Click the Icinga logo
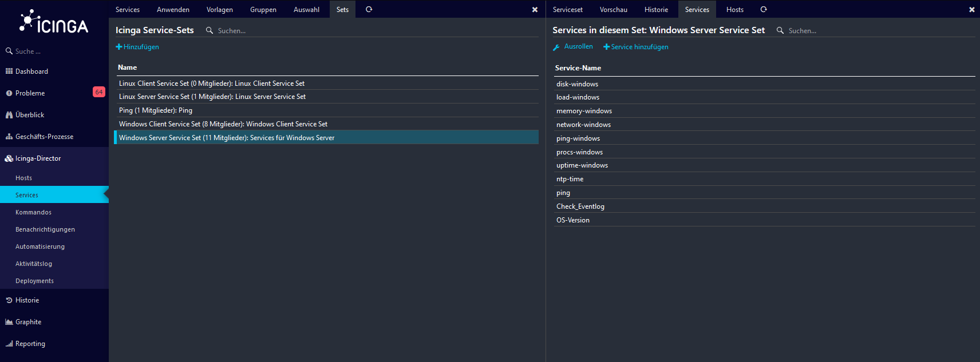Viewport: 980px width, 362px height. tap(54, 22)
